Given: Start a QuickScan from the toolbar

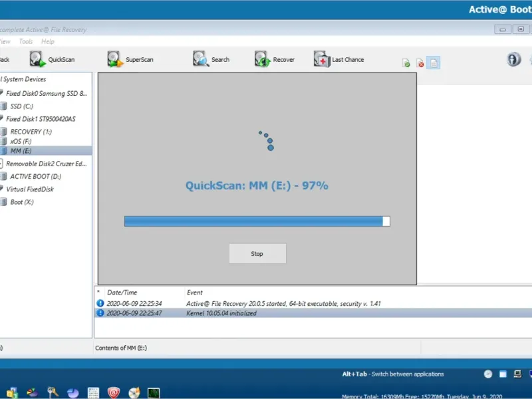Looking at the screenshot, I should click(x=52, y=59).
